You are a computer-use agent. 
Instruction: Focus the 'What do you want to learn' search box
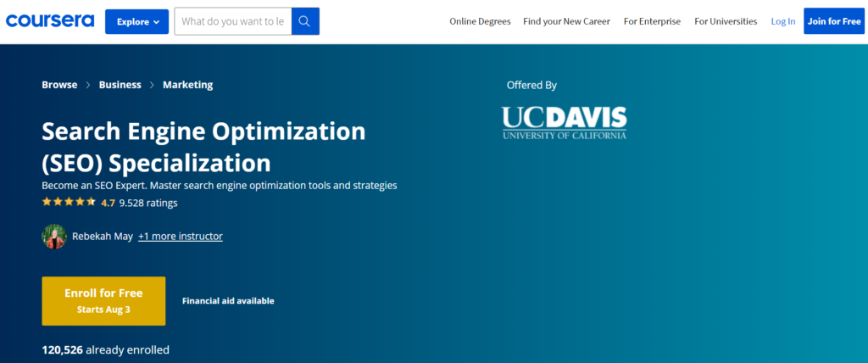pos(233,21)
